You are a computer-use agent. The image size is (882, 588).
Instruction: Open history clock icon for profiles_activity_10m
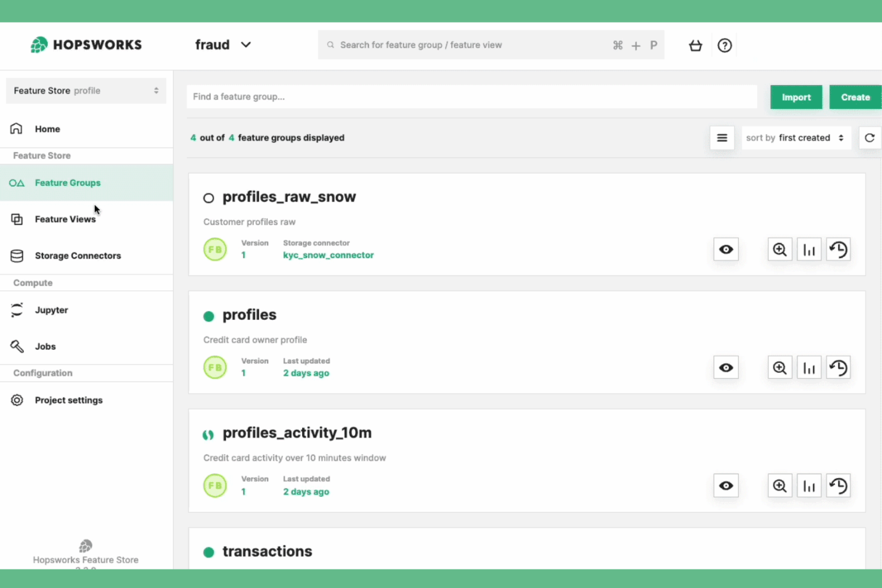coord(838,486)
